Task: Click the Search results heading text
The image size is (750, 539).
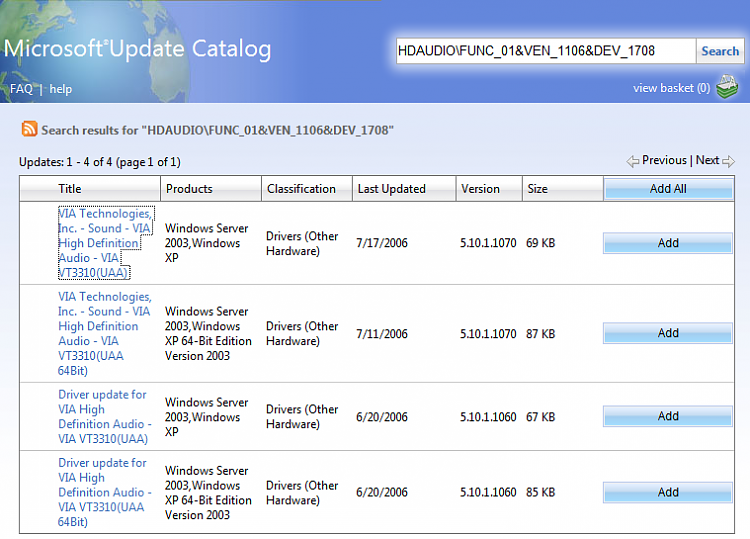Action: click(217, 130)
